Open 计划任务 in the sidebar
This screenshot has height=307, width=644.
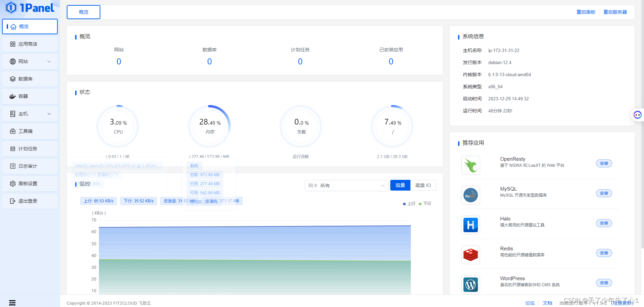[30, 149]
